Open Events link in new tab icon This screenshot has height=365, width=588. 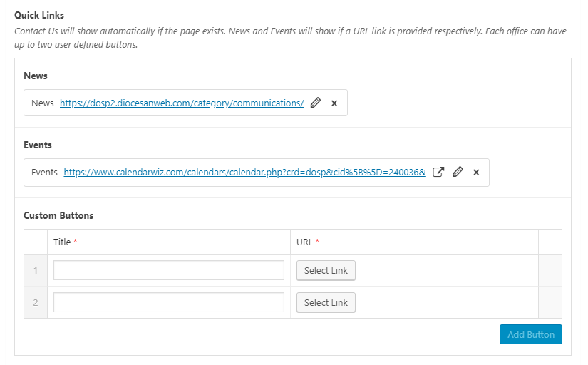pos(440,172)
